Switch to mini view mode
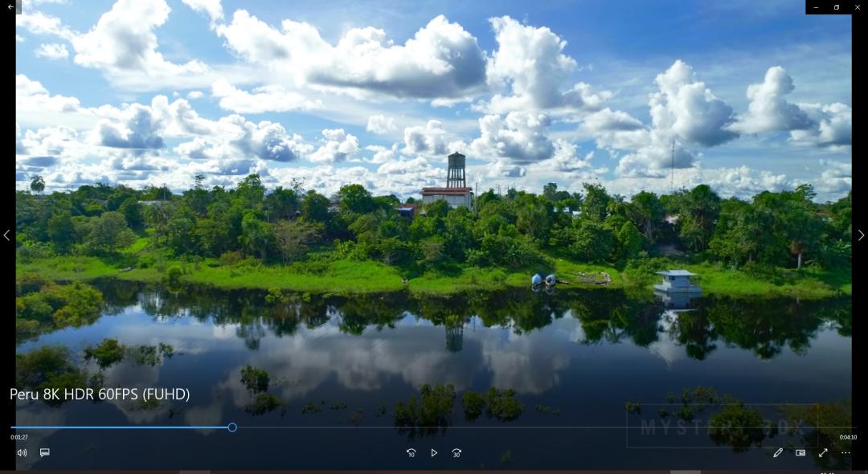 coord(800,452)
